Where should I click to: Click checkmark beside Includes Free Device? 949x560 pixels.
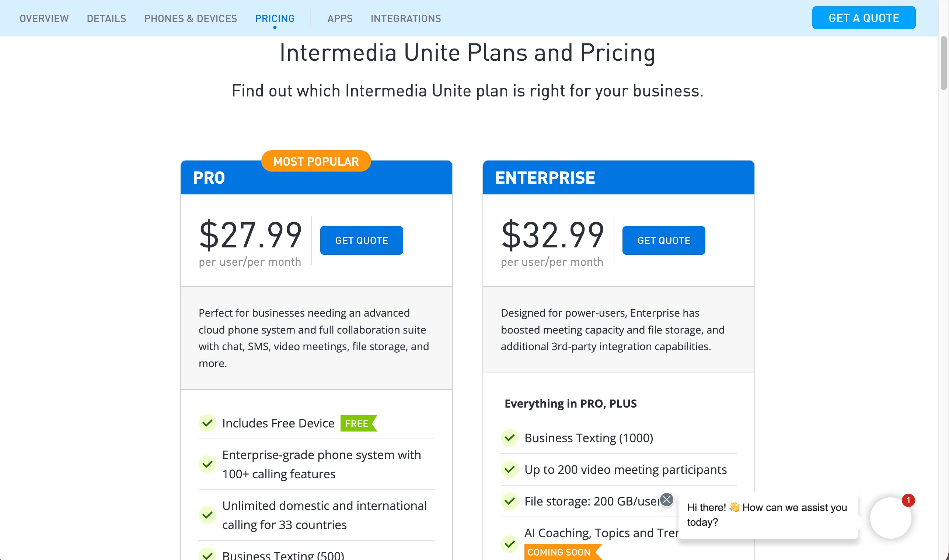pyautogui.click(x=207, y=423)
